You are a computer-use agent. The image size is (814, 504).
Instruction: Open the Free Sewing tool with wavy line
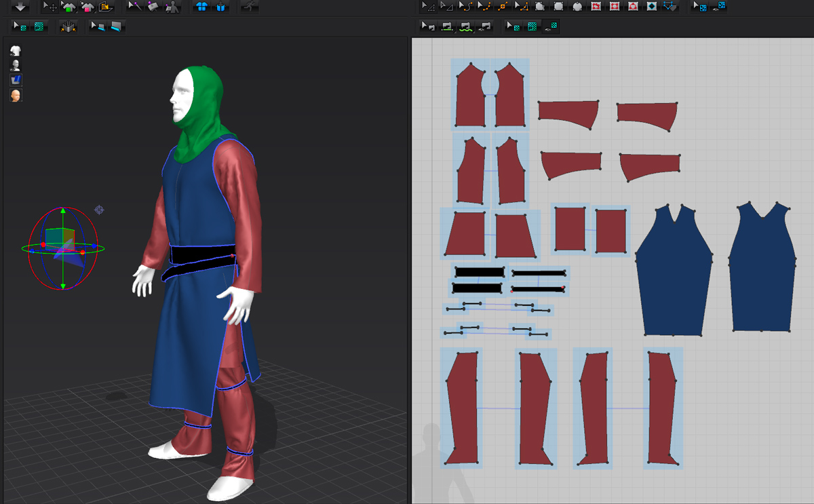[465, 26]
